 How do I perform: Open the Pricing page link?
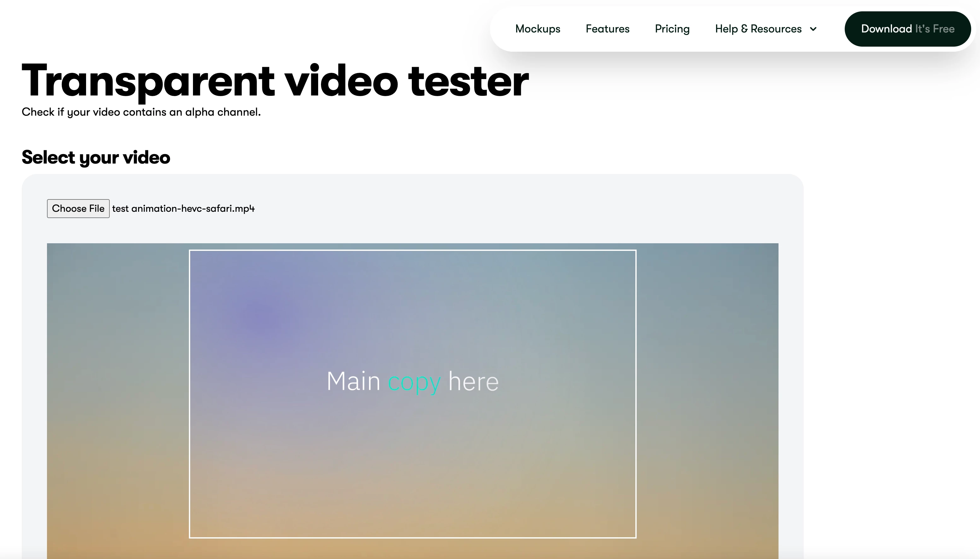click(672, 29)
